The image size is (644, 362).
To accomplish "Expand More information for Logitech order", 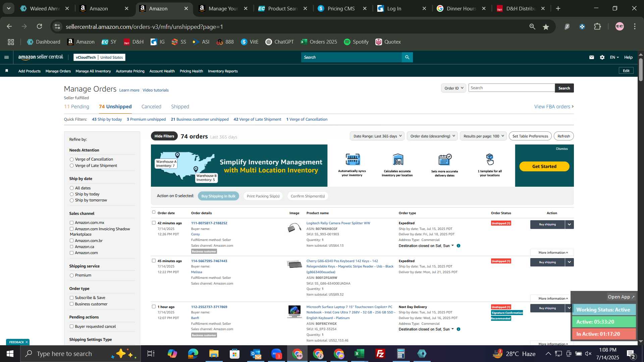I will (553, 253).
